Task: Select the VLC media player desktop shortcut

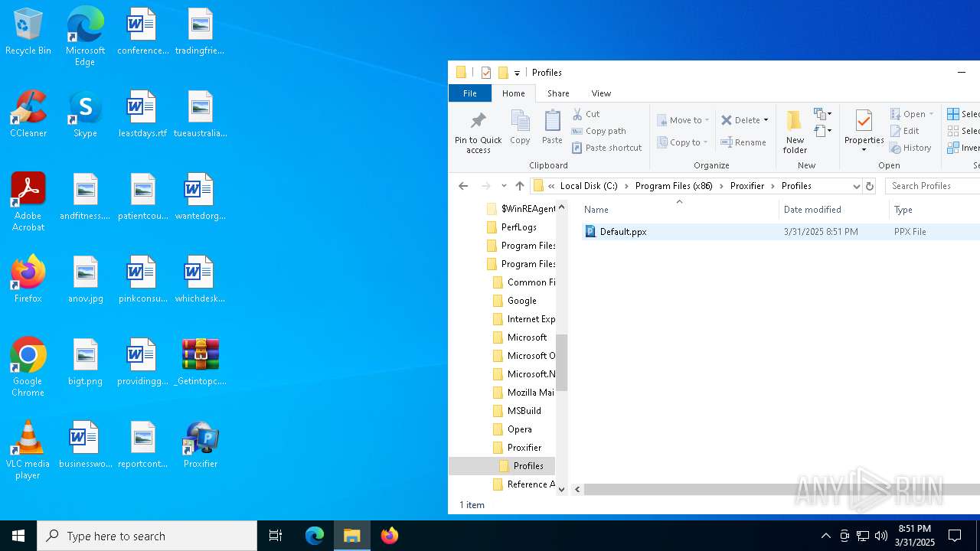Action: tap(28, 450)
